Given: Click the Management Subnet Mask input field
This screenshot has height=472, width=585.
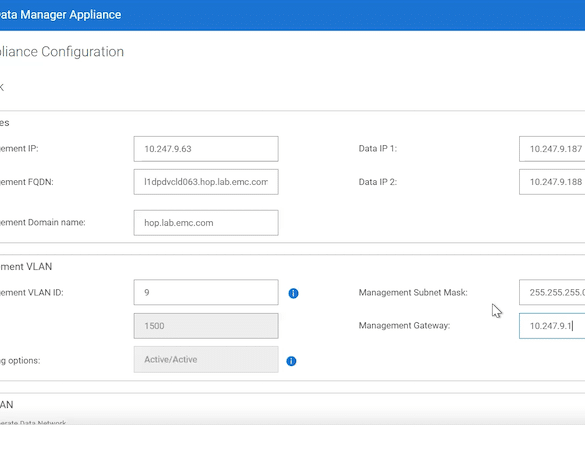Looking at the screenshot, I should click(552, 292).
